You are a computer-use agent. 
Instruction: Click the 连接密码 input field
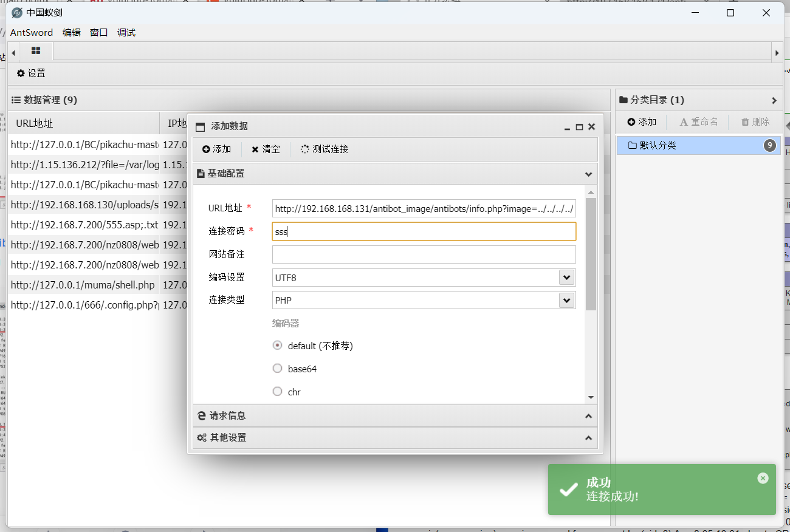coord(424,231)
